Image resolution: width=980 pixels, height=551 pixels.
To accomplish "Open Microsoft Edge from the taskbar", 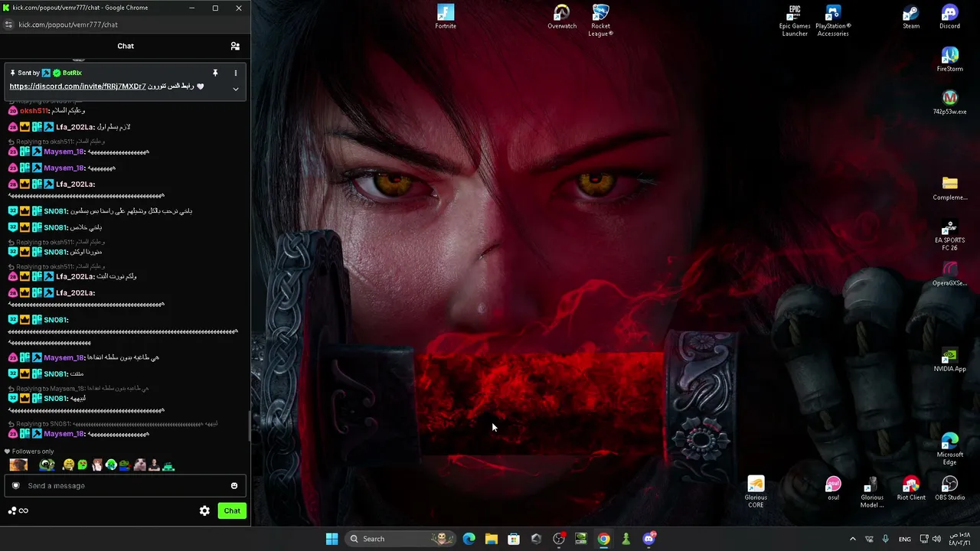I will coord(469,539).
